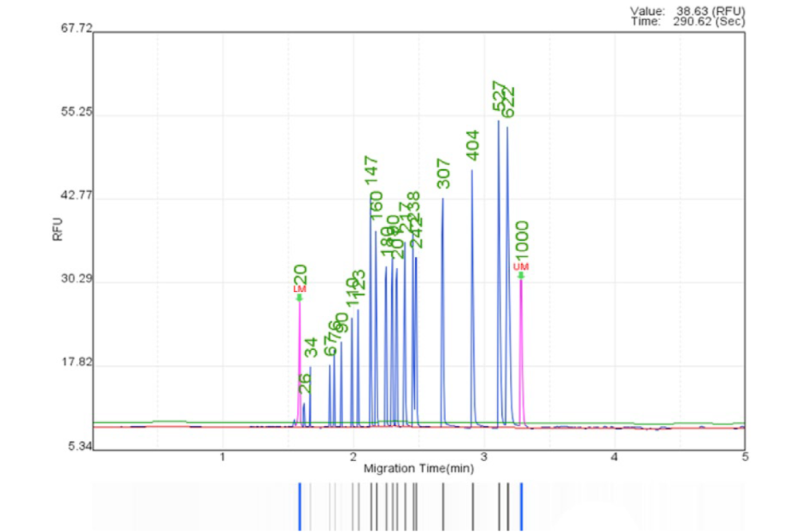Click the Time (Sec) readout
Image resolution: width=798 pixels, height=532 pixels.
687,22
